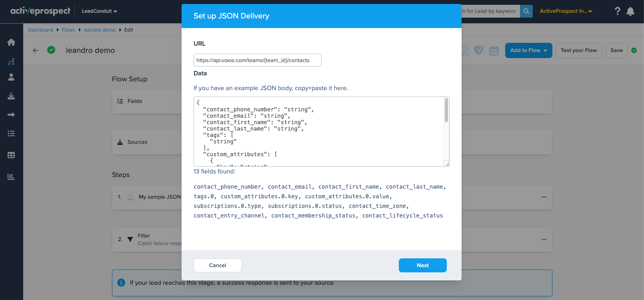Click the notifications bell icon
This screenshot has height=300, width=644.
[x=630, y=11]
